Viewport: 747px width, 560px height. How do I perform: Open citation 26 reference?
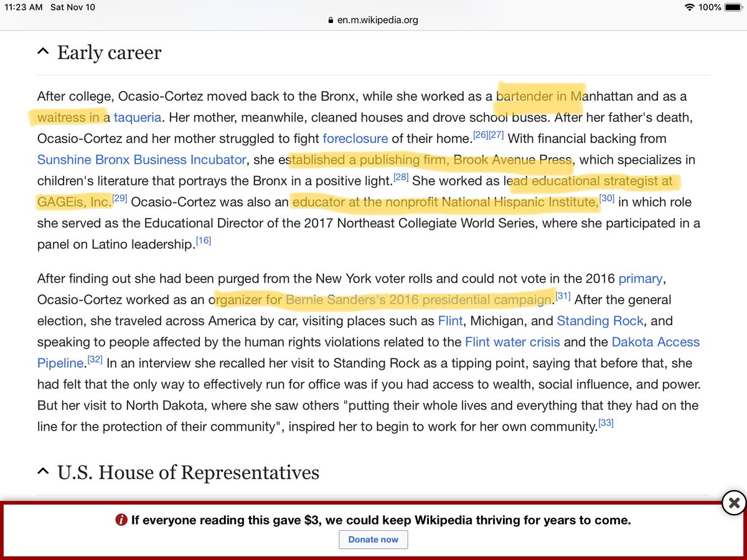480,134
